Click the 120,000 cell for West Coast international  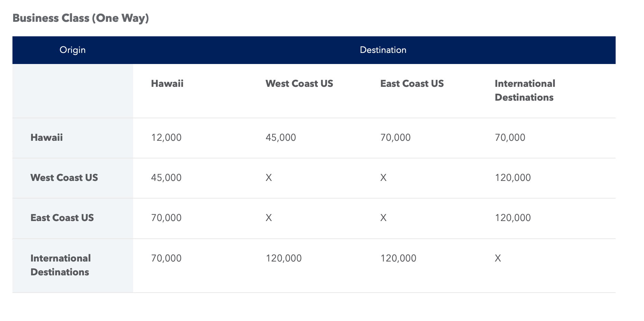click(x=513, y=177)
